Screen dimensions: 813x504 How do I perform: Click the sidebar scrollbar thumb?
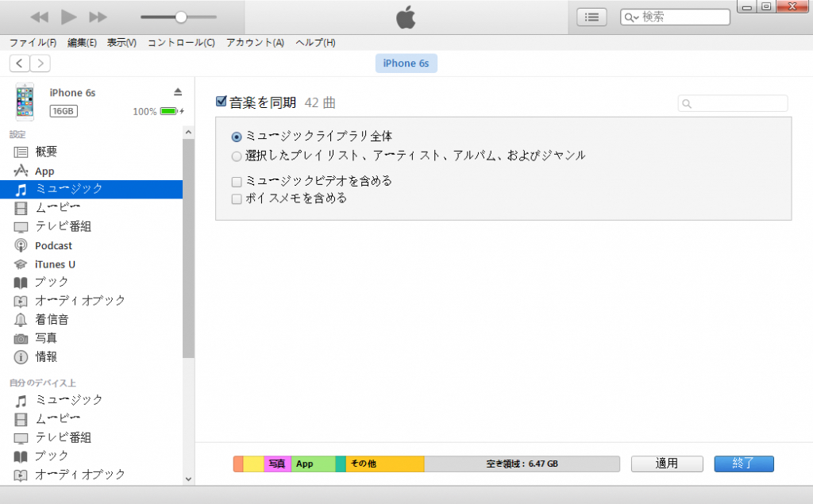(x=188, y=248)
